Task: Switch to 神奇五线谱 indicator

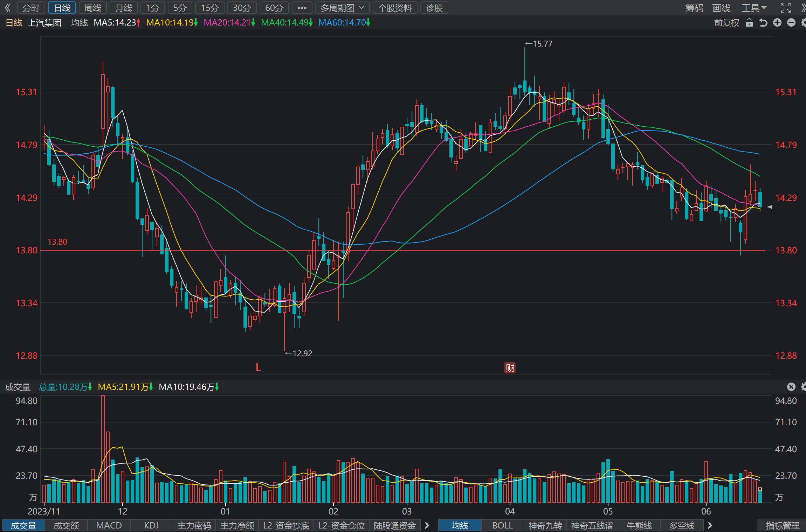Action: (x=592, y=525)
